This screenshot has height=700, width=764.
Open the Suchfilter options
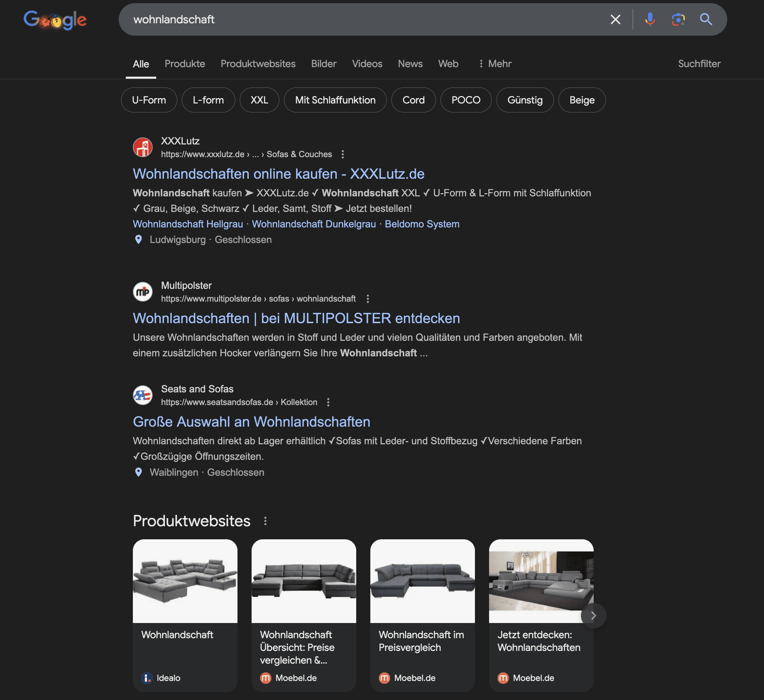[699, 64]
